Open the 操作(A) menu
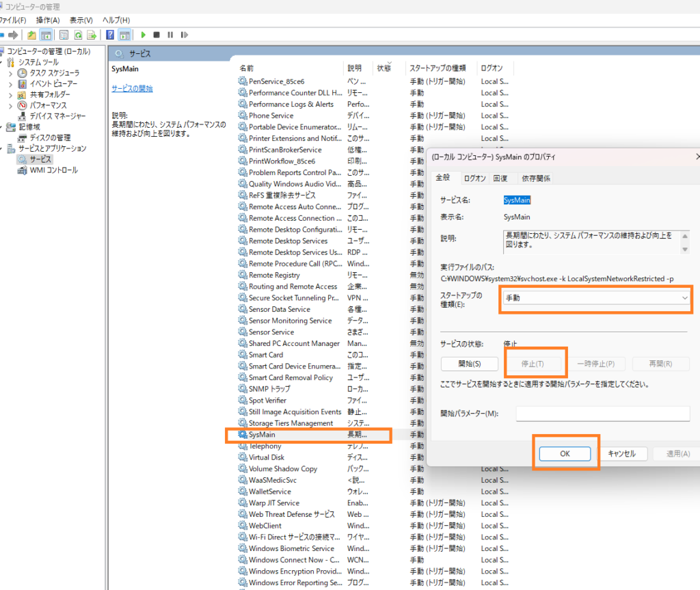Image resolution: width=700 pixels, height=590 pixels. coord(47,20)
